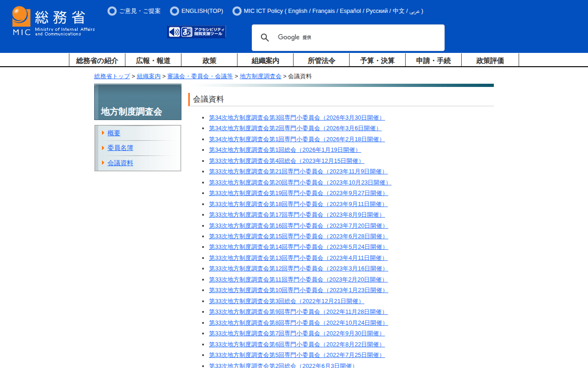This screenshot has width=588, height=368.
Task: Open the accessibility reading support tool
Action: [x=197, y=32]
